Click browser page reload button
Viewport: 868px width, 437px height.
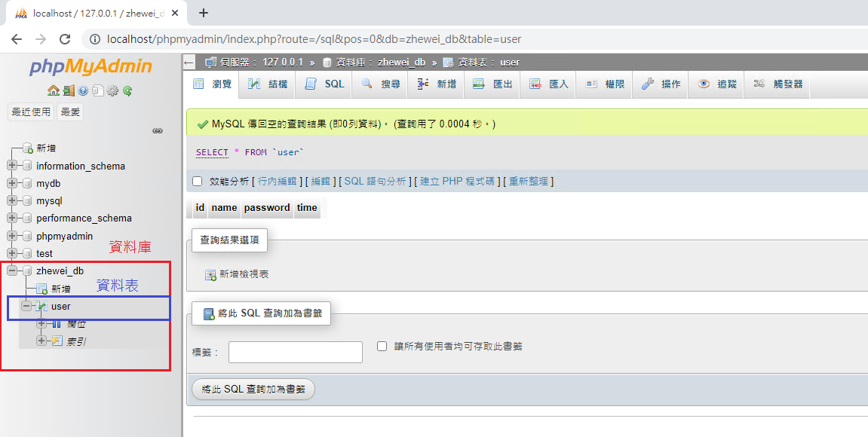[65, 39]
